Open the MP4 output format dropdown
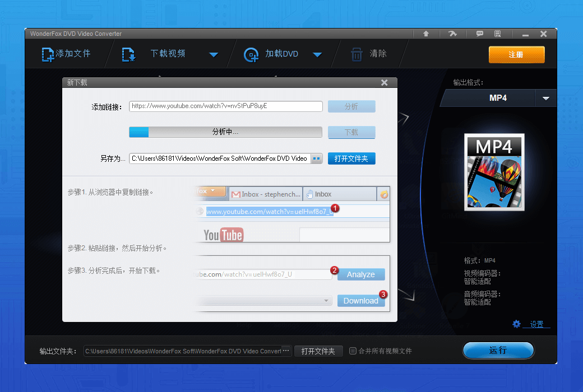Image resolution: width=583 pixels, height=392 pixels. click(545, 98)
